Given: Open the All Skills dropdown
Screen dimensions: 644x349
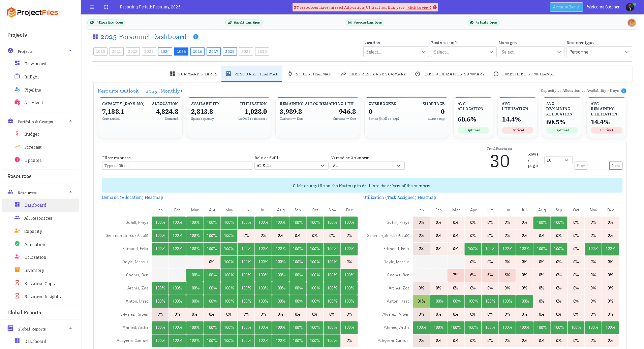Looking at the screenshot, I should (x=291, y=166).
